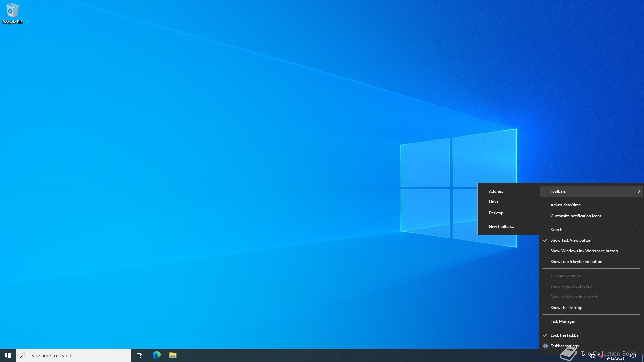Open Taskbar settings menu entry
Screen dimensions: 644x362
pyautogui.click(x=592, y=346)
